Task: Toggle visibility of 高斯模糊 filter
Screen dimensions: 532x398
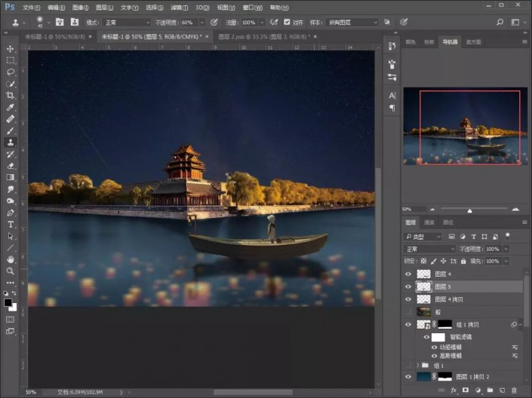Action: click(434, 356)
